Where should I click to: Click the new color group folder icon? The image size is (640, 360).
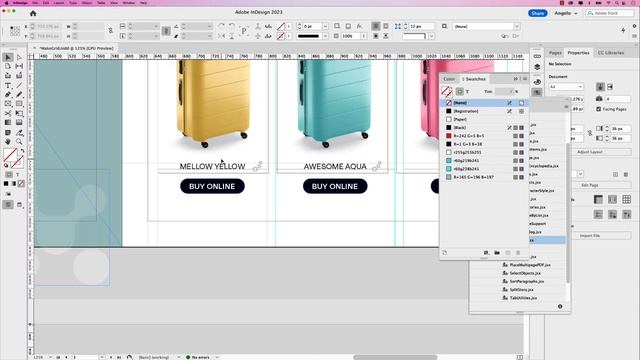pyautogui.click(x=497, y=253)
